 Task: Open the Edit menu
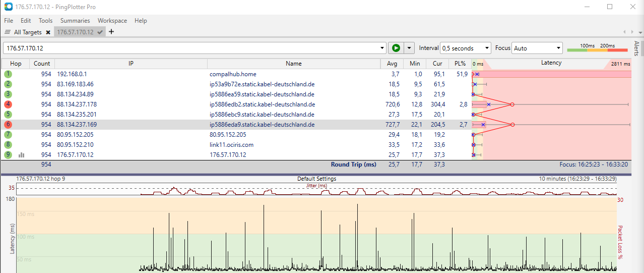point(26,21)
